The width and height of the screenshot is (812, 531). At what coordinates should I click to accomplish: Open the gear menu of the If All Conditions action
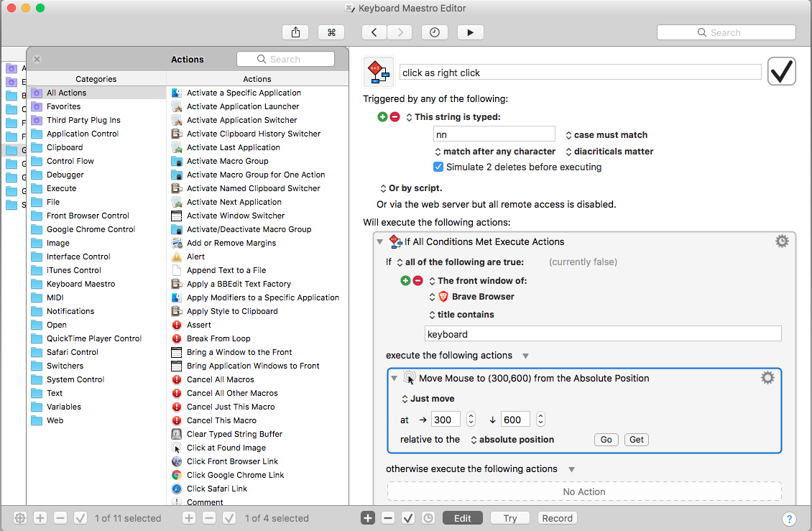(782, 241)
